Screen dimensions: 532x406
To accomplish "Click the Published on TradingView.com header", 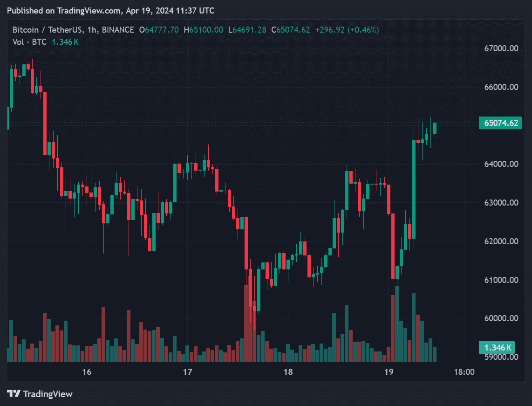I will (111, 10).
